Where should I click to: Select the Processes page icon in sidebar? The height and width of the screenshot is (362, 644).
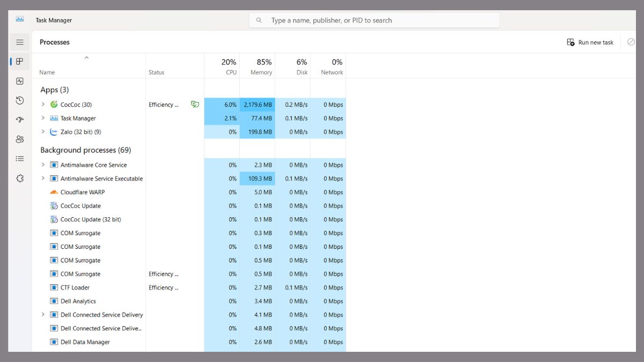20,61
